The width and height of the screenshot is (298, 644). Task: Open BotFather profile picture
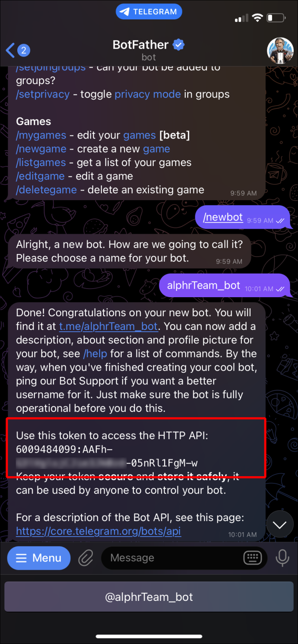pyautogui.click(x=280, y=50)
